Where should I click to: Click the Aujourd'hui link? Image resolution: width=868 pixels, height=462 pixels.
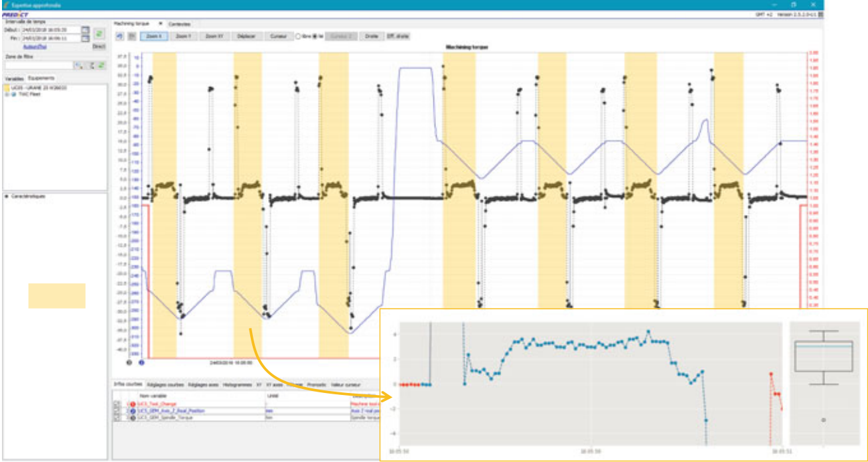pyautogui.click(x=34, y=46)
